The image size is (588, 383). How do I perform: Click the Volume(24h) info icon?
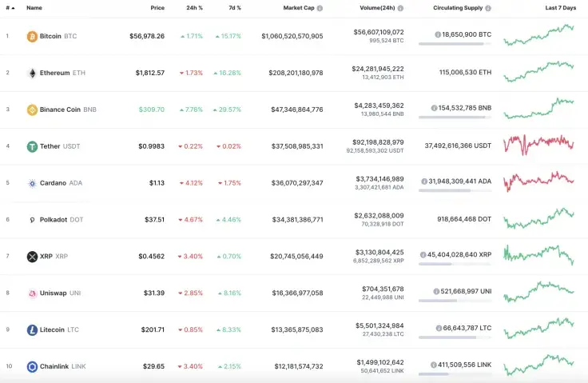[399, 8]
